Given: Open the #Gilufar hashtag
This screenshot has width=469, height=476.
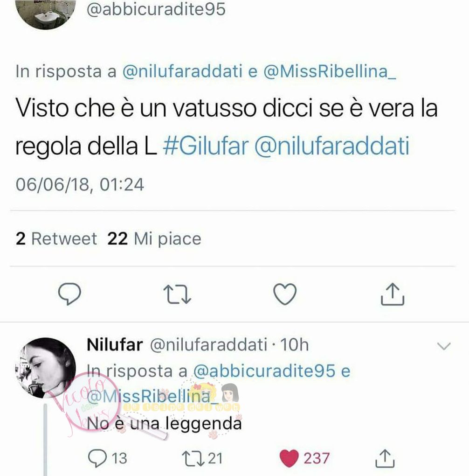Looking at the screenshot, I should coord(206,146).
